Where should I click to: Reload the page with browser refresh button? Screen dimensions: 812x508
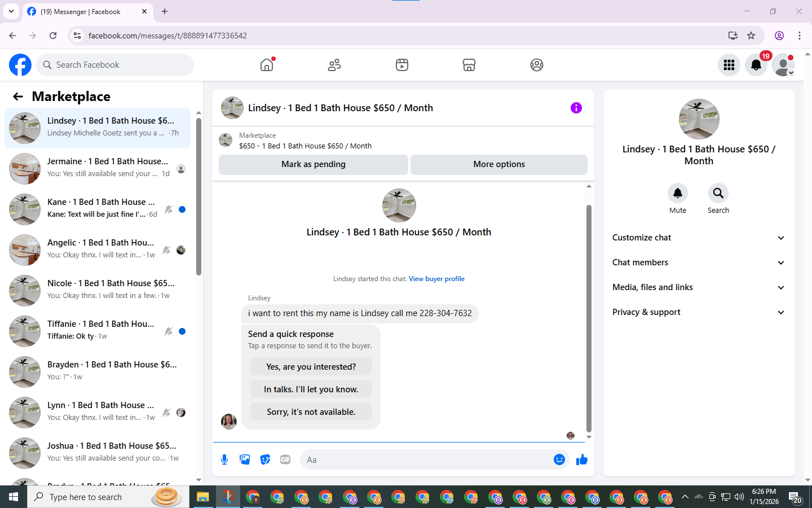53,36
